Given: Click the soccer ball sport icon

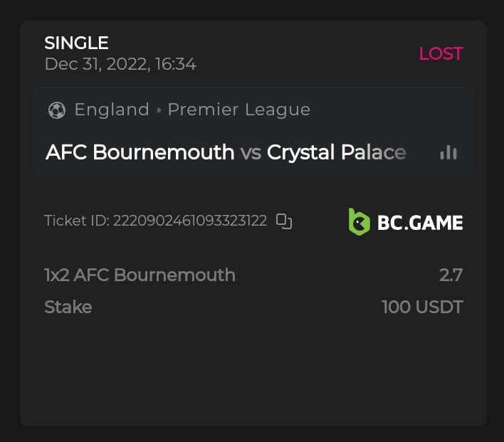Looking at the screenshot, I should click(x=56, y=110).
